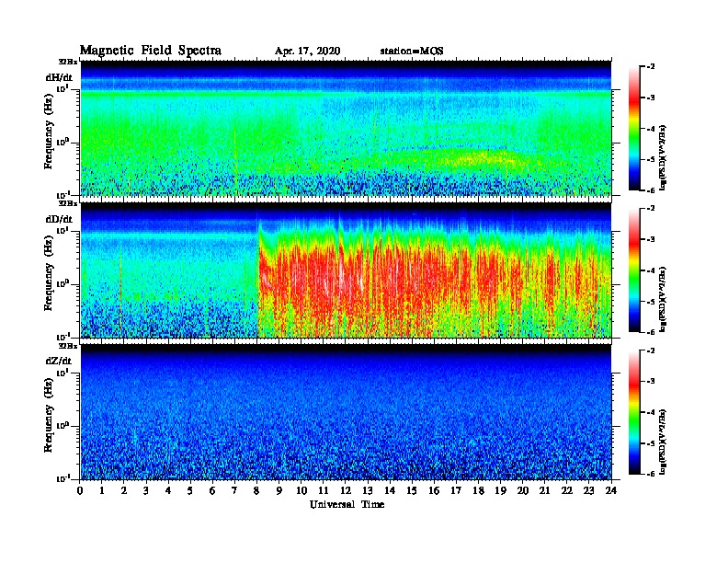
Task: Click the "-6" tick of dH/dt color scale
Action: click(x=651, y=190)
